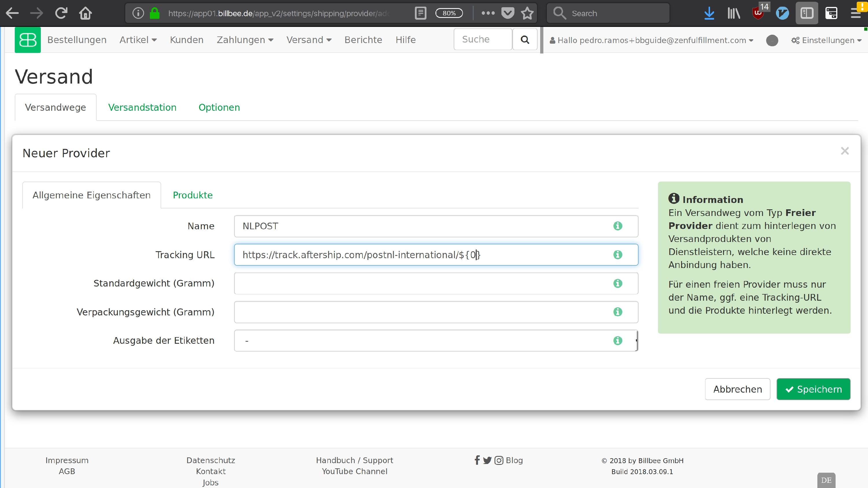
Task: Click the Billbee logo icon
Action: coord(27,40)
